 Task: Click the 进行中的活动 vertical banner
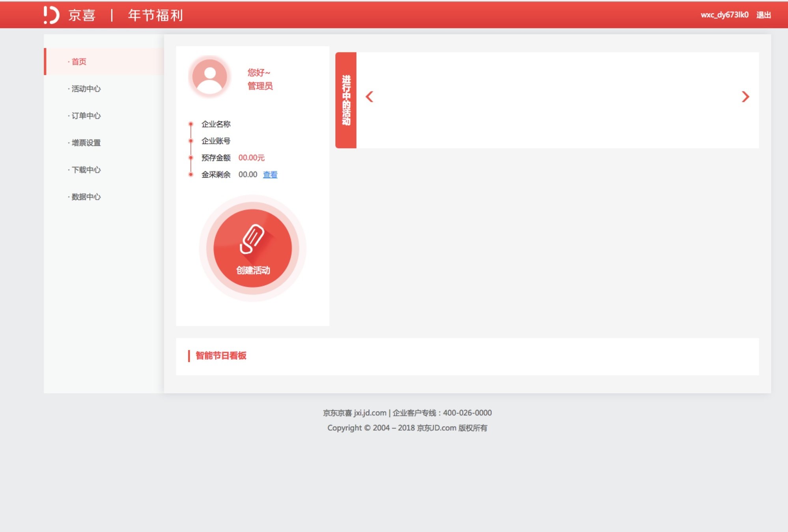346,100
